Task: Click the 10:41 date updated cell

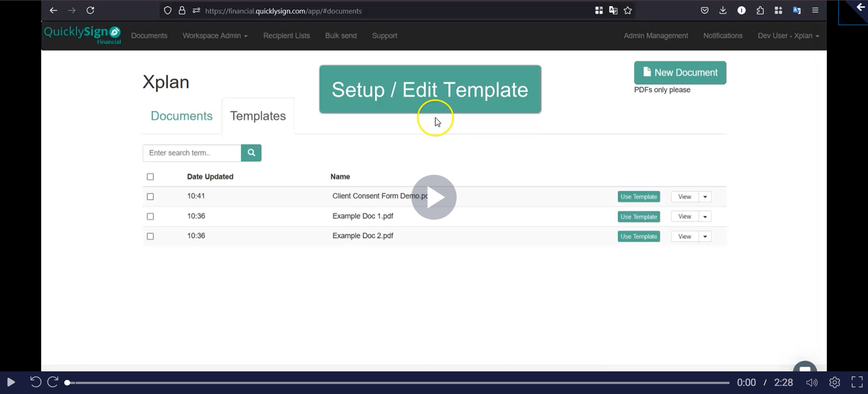Action: click(x=196, y=196)
